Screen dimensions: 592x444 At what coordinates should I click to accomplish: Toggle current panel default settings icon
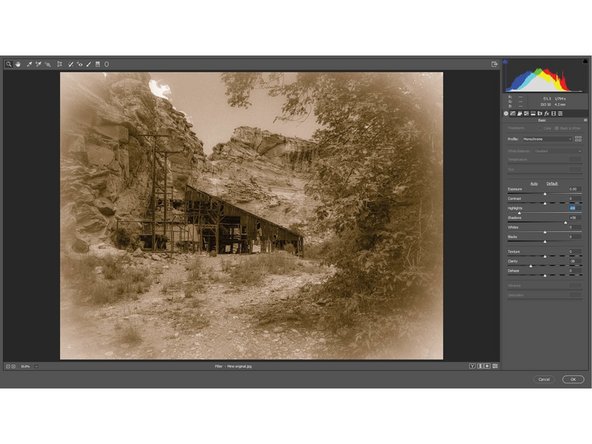tap(495, 366)
